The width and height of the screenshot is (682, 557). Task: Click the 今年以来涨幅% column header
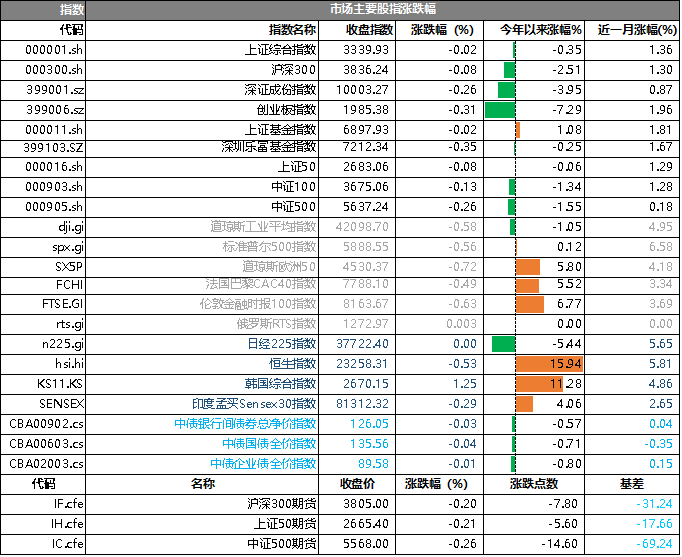tap(540, 30)
